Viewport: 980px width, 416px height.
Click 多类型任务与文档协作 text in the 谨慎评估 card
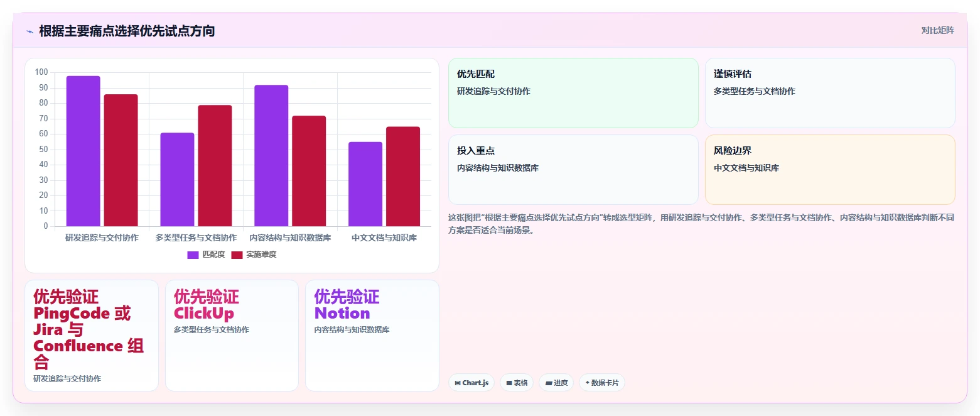click(755, 91)
